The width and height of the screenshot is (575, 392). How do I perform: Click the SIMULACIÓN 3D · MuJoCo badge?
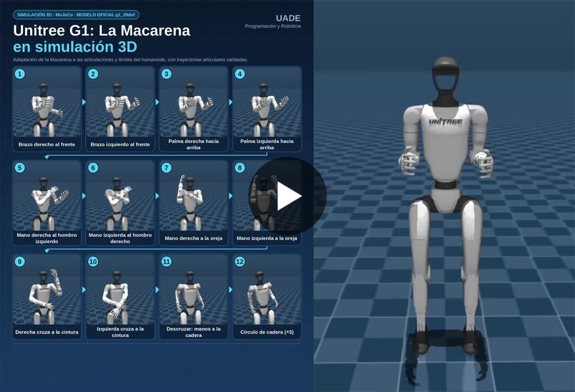coord(76,15)
